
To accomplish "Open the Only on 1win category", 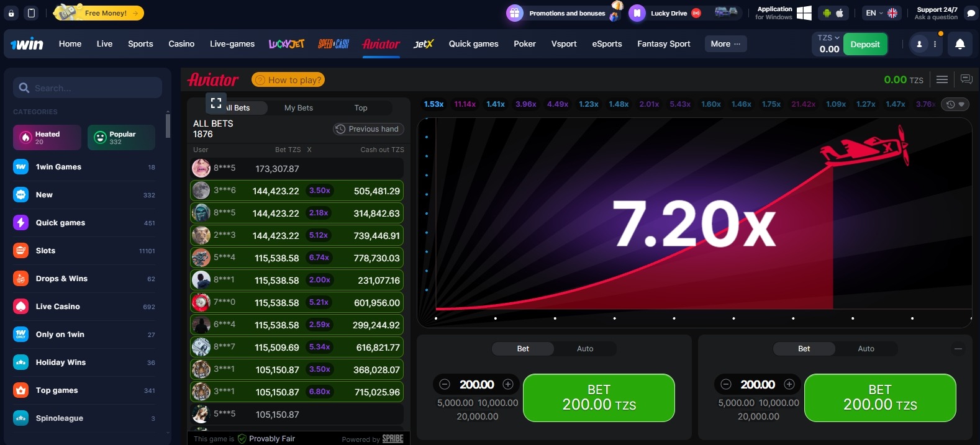I will pyautogui.click(x=84, y=335).
